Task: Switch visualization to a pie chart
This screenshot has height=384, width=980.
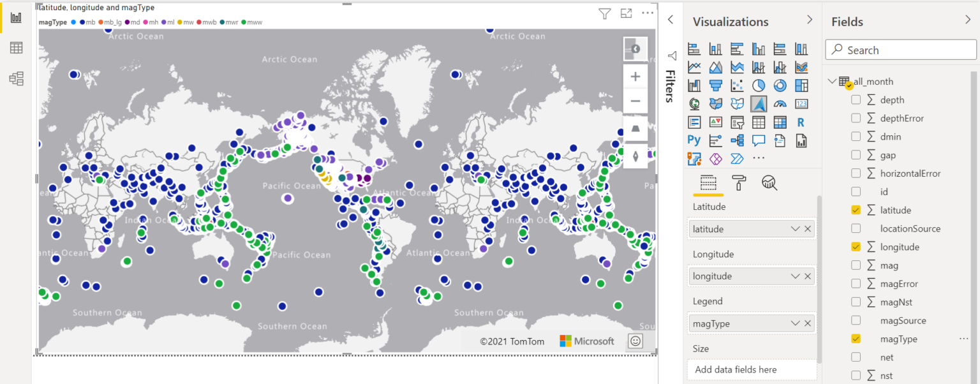Action: [x=758, y=85]
